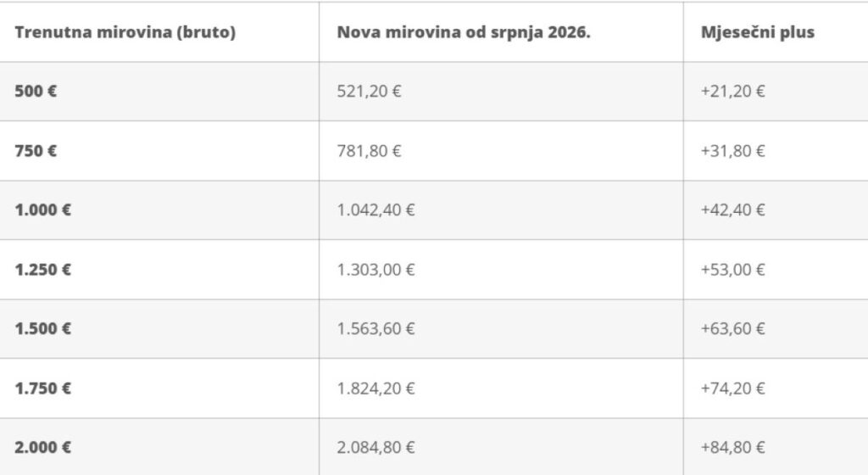Click the 781,80 € new pension value
The width and height of the screenshot is (868, 475).
(x=369, y=151)
